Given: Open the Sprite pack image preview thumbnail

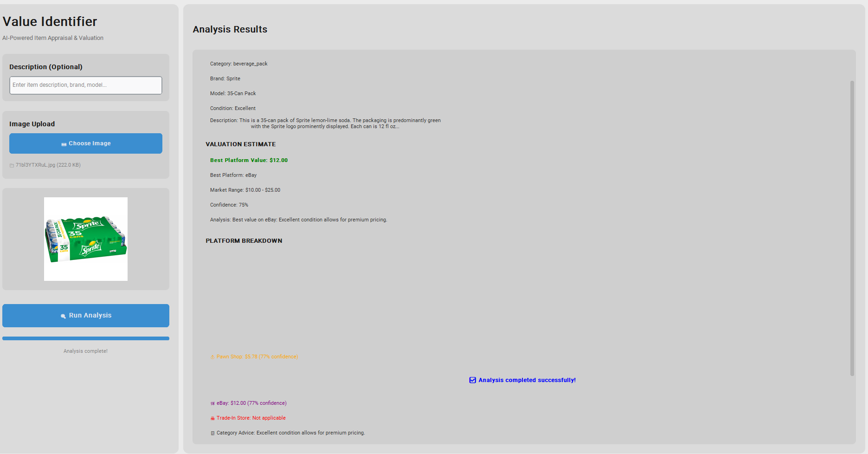Looking at the screenshot, I should [86, 239].
